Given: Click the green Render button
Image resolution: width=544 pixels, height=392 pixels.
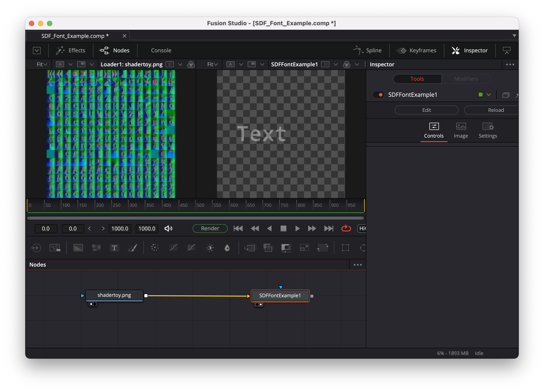Looking at the screenshot, I should click(x=210, y=229).
